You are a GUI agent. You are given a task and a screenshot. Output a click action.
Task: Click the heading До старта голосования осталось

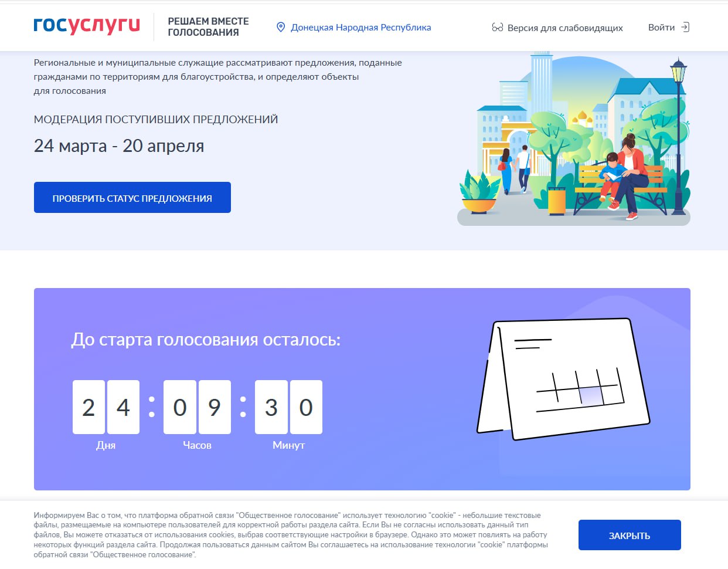coord(206,339)
